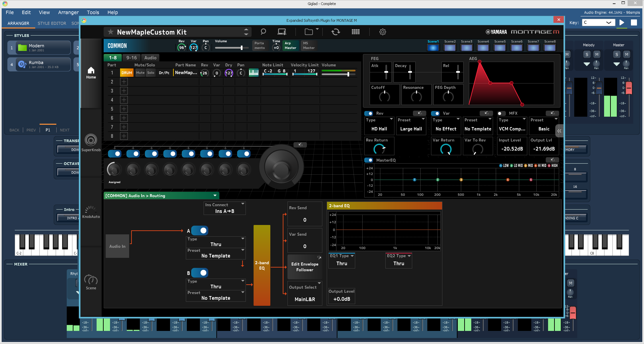Open the plugin settings gear
The width and height of the screenshot is (644, 344).
pyautogui.click(x=383, y=32)
